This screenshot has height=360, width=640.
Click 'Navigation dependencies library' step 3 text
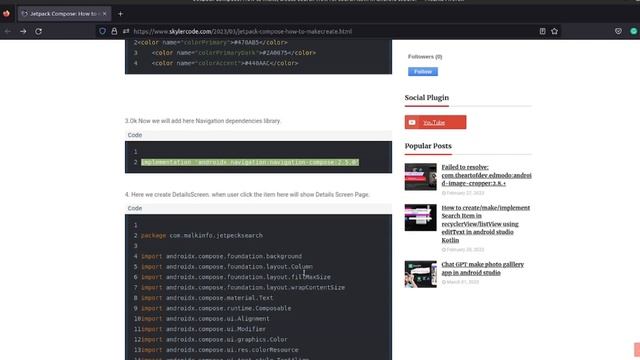coord(203,121)
